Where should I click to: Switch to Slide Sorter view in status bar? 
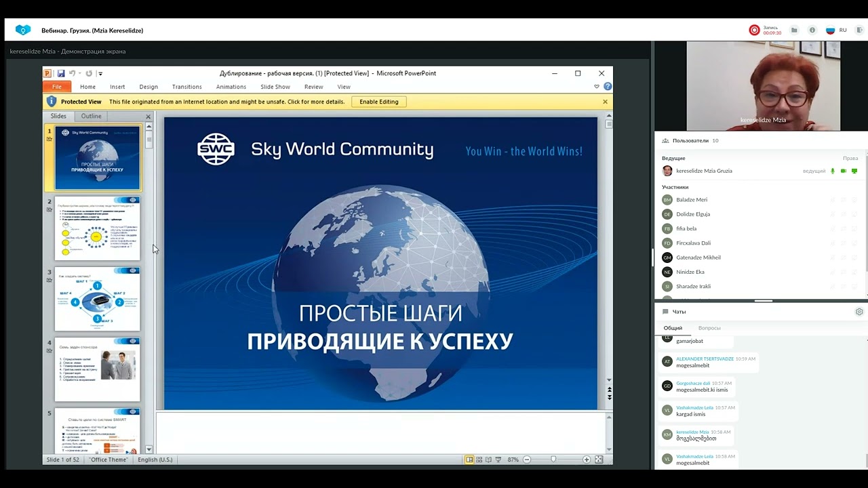coord(479,460)
